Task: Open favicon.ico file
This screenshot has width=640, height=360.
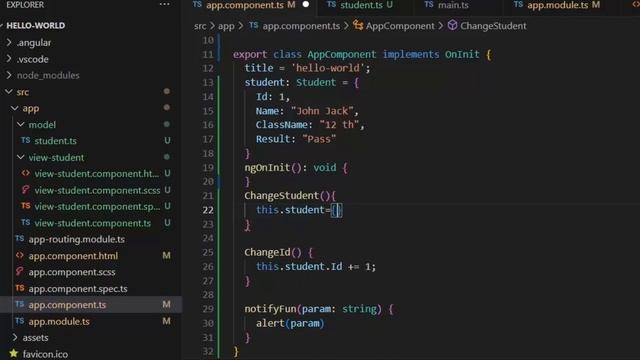Action: [x=45, y=354]
